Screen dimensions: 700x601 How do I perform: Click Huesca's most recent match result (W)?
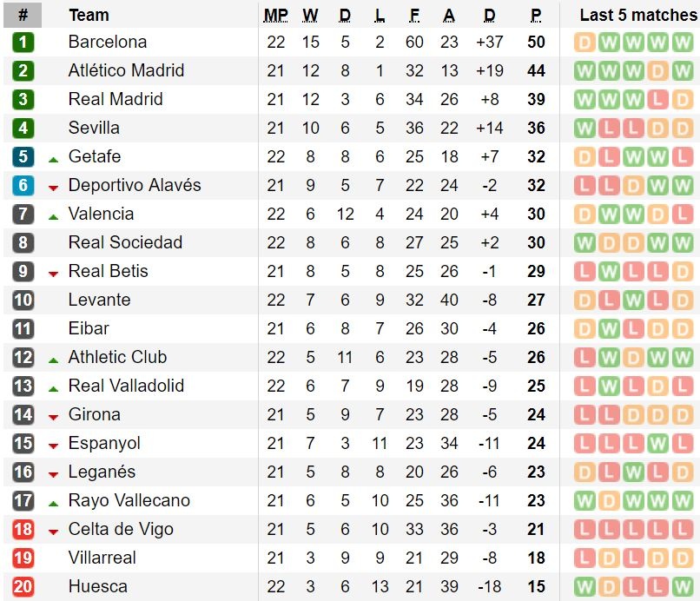click(683, 587)
